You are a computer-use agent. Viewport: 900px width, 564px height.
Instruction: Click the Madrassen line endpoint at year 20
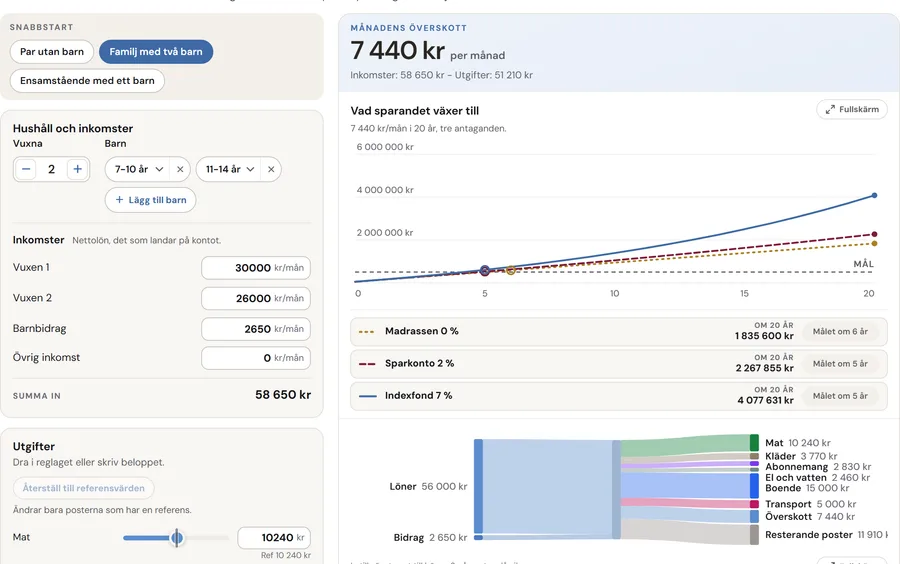pyautogui.click(x=874, y=243)
